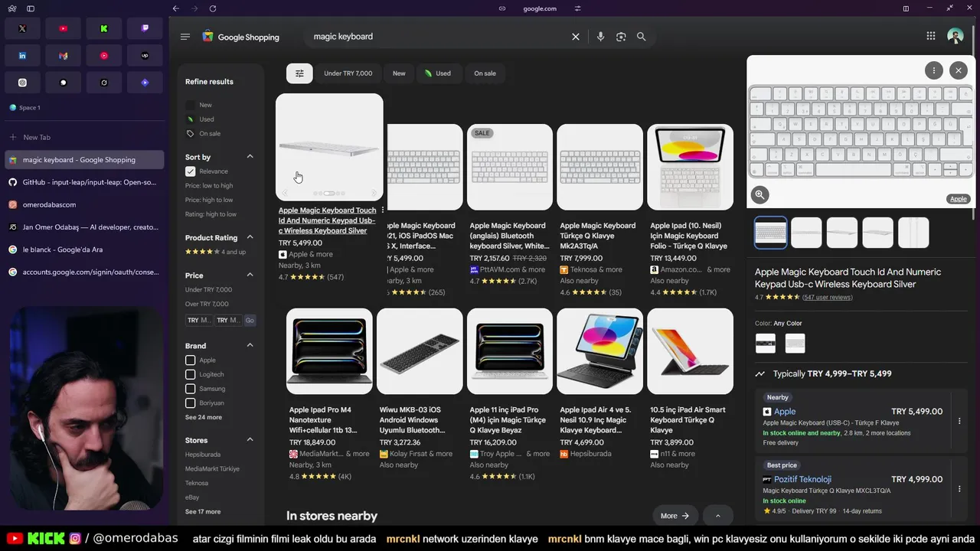Open first product's three-dot menu

pos(383,210)
